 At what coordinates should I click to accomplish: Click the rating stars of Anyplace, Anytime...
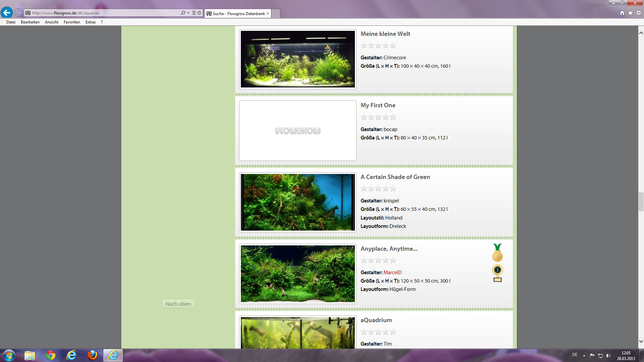tap(378, 260)
